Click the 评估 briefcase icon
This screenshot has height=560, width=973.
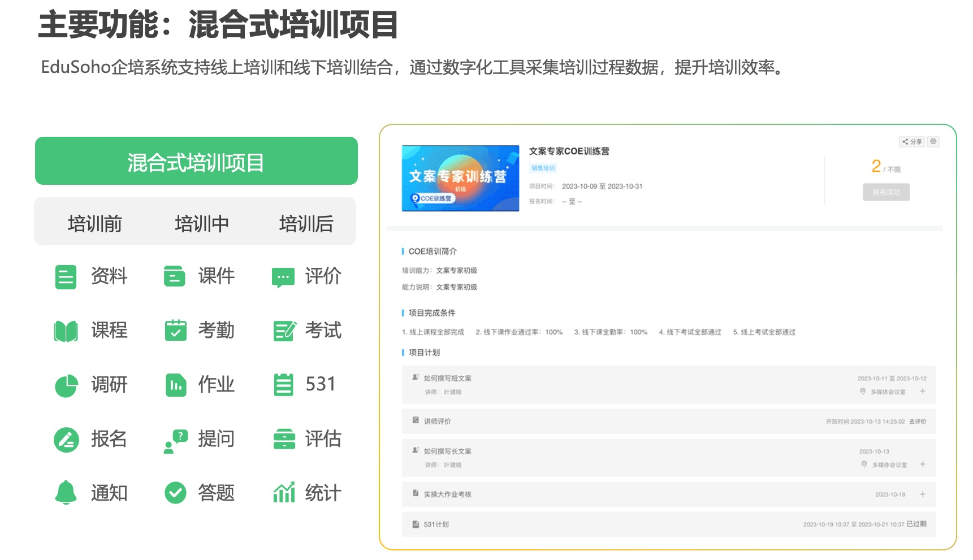(x=284, y=439)
